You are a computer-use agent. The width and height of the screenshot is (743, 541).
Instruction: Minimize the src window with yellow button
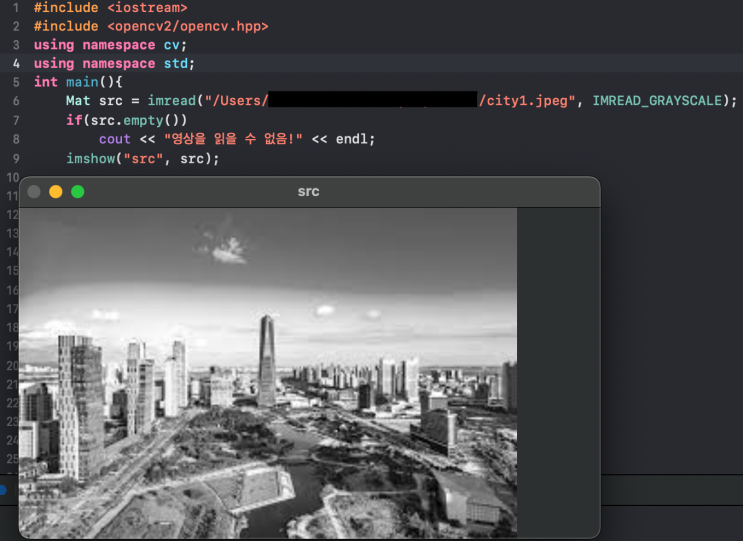[x=56, y=192]
